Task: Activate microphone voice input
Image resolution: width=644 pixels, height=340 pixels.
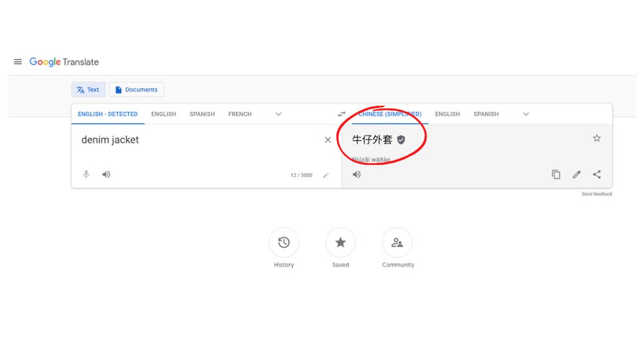Action: (x=86, y=175)
